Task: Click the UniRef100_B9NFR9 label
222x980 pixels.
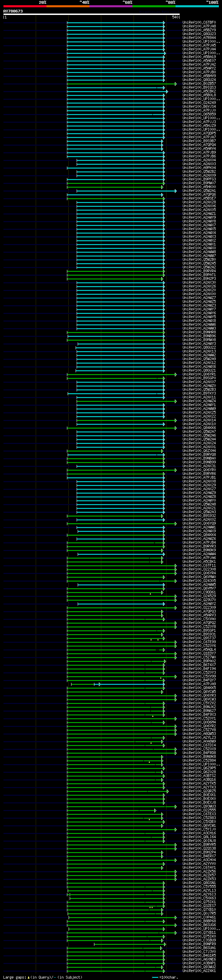Action: click(x=199, y=944)
